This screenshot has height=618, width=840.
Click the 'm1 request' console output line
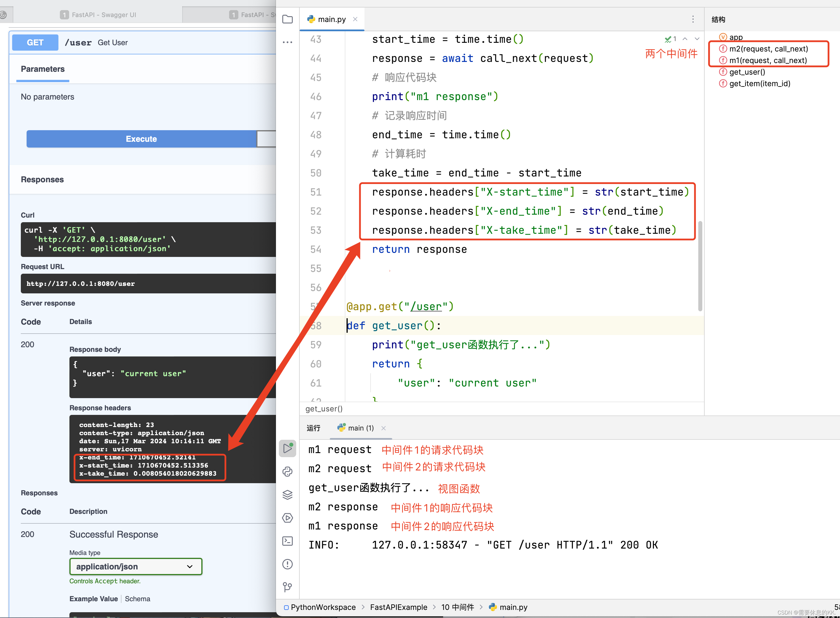(x=340, y=450)
